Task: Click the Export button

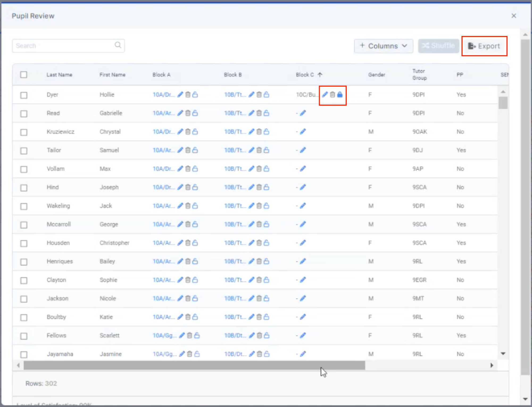Action: pos(484,46)
